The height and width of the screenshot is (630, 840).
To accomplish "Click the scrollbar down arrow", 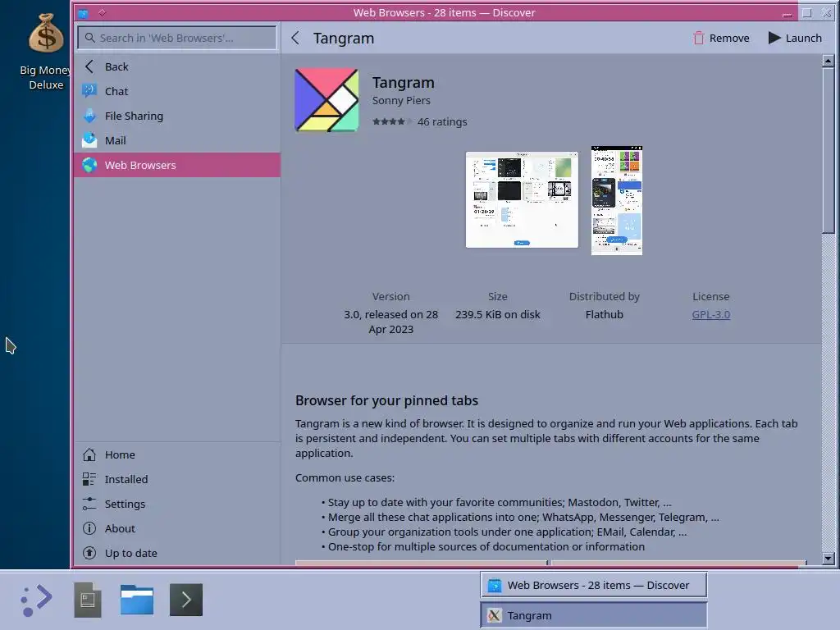I will tap(829, 558).
